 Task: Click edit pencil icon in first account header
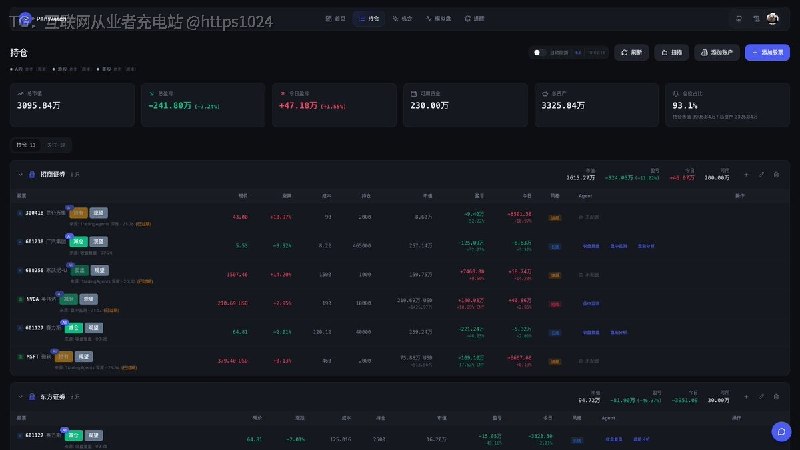[x=761, y=174]
